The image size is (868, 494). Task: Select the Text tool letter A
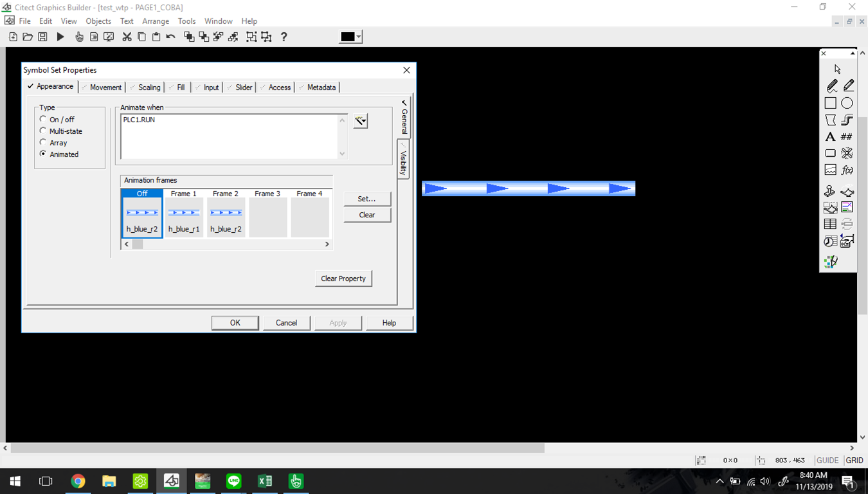830,136
